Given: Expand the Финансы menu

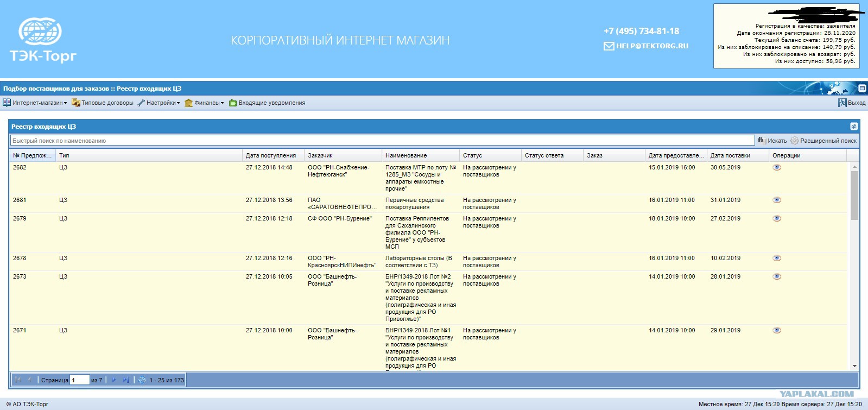Looking at the screenshot, I should 204,103.
